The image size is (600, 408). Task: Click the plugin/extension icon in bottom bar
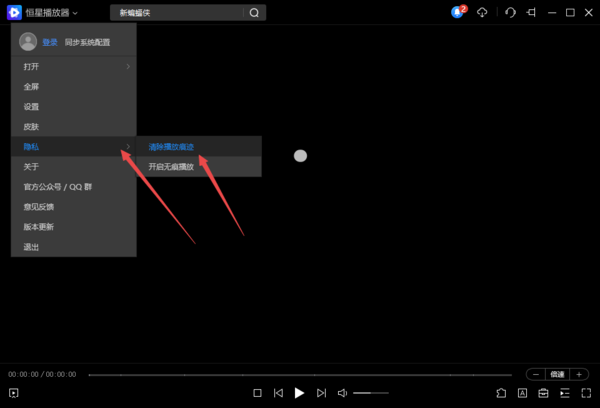501,393
